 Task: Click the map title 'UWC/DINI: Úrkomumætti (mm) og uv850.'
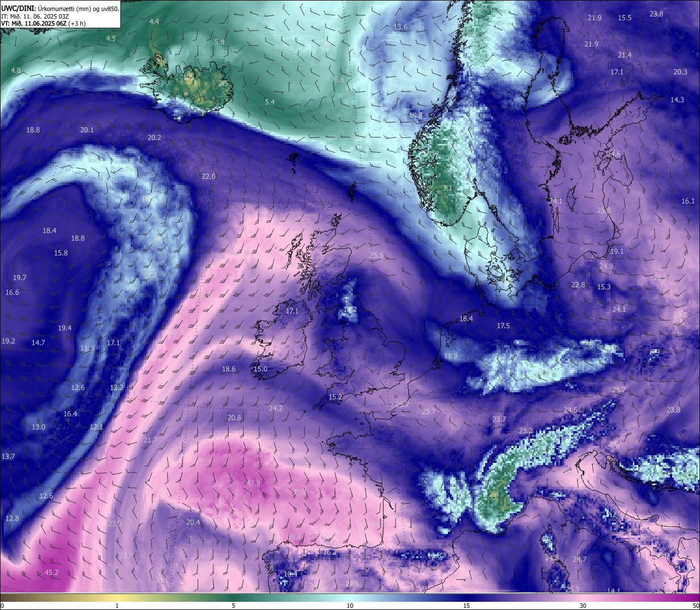(60, 8)
